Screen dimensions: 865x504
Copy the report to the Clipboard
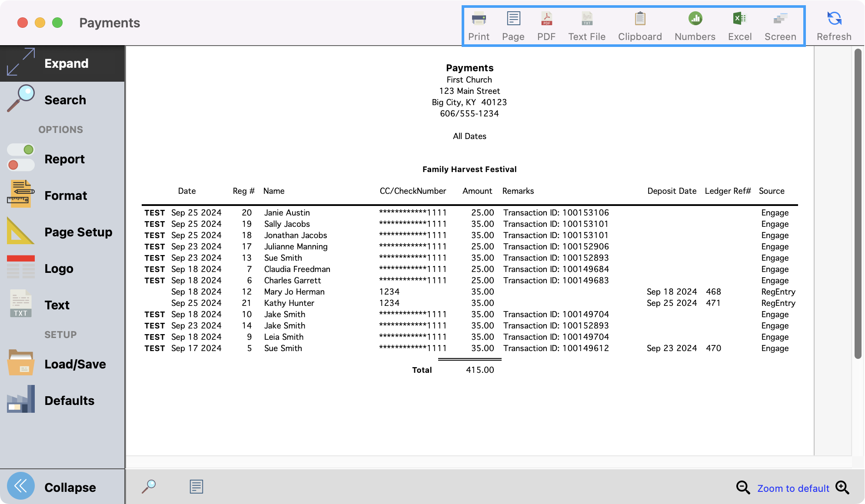tap(639, 25)
